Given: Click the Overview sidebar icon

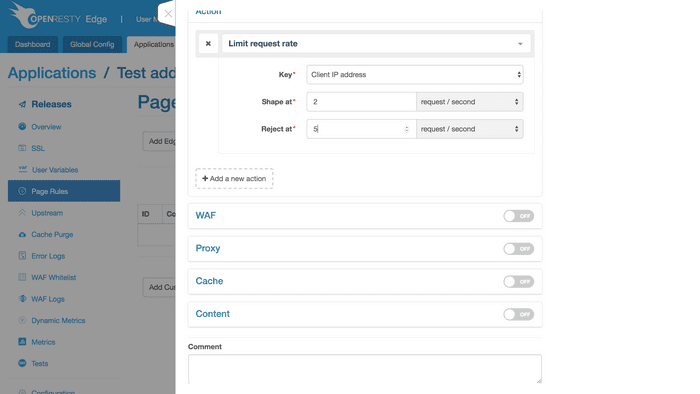Looking at the screenshot, I should (x=22, y=126).
